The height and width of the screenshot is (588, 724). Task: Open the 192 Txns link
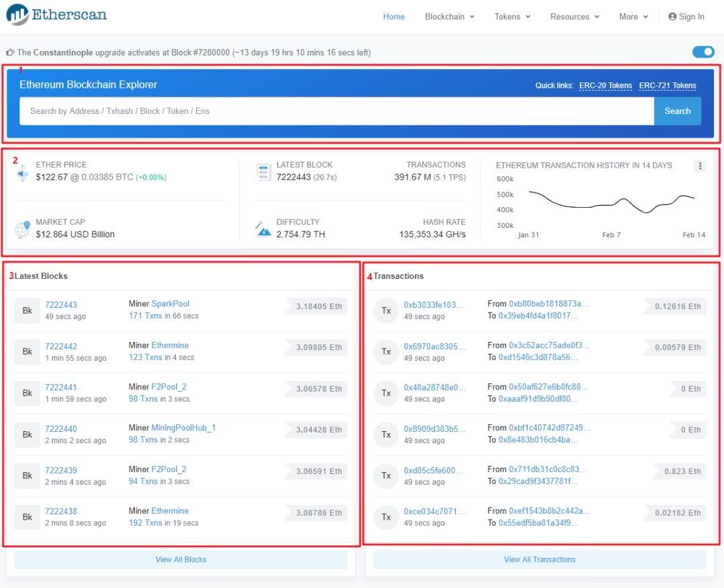coord(145,523)
